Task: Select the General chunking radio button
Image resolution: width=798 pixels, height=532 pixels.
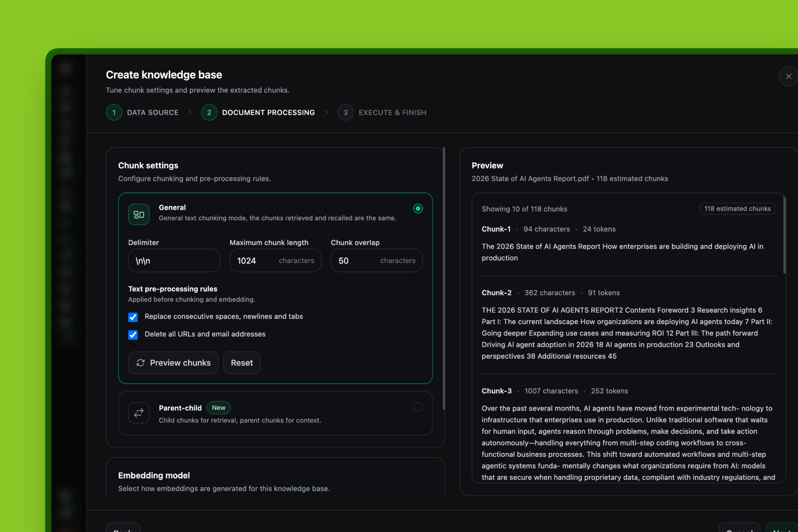Action: 418,209
